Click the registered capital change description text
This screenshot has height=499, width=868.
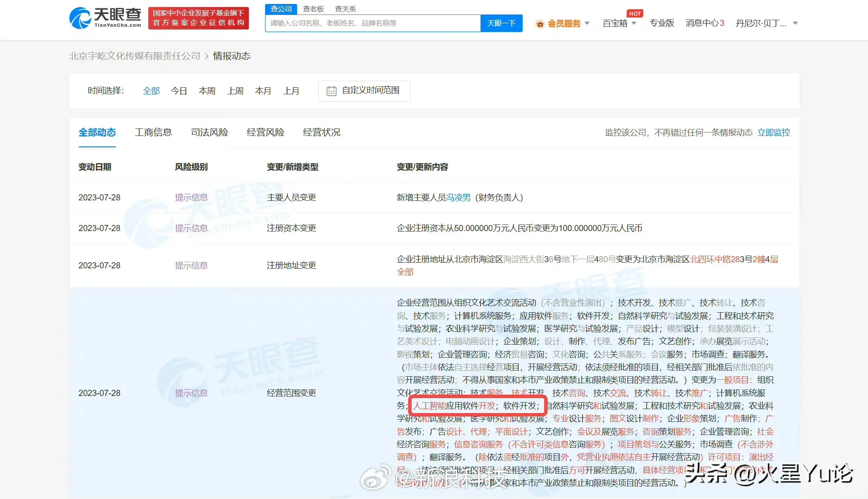[520, 228]
